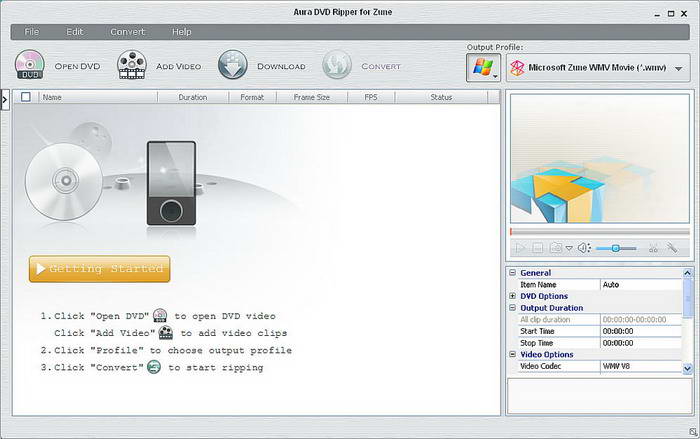This screenshot has width=700, height=439.
Task: Open the snapshot options dropdown arrow
Action: coord(569,248)
